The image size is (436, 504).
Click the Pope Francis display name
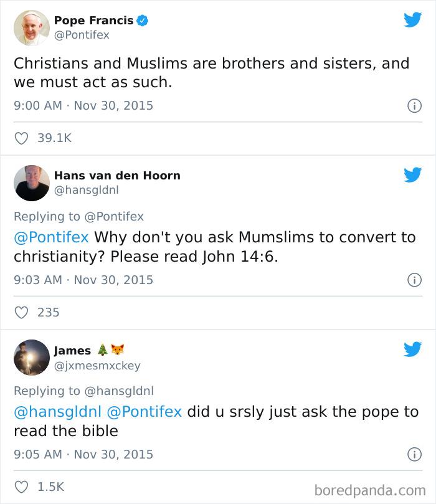click(x=93, y=19)
